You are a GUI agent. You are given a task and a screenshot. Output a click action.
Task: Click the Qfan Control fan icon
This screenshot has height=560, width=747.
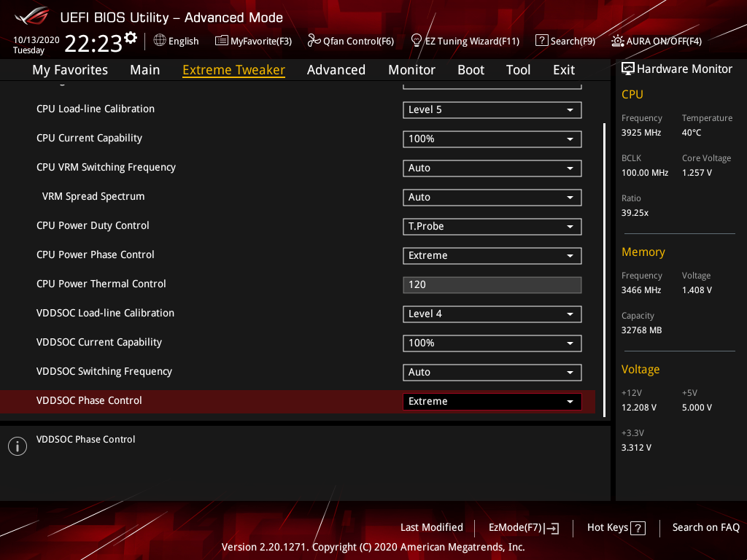coord(314,41)
